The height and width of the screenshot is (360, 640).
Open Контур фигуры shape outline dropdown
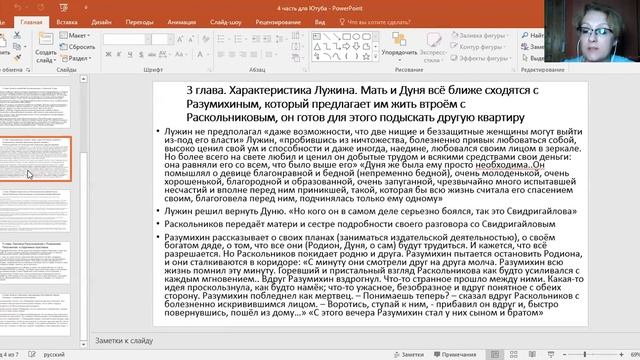478,47
